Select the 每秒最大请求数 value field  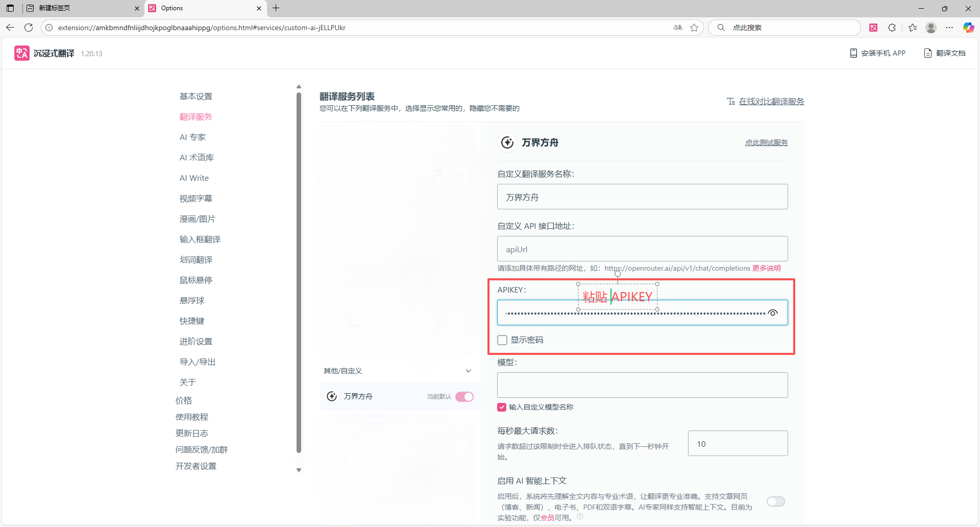pos(737,443)
